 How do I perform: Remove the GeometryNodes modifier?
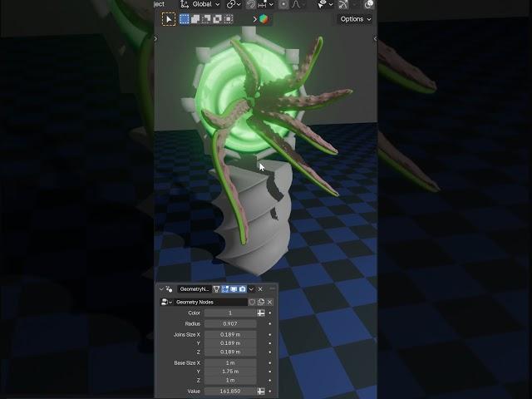pos(260,289)
